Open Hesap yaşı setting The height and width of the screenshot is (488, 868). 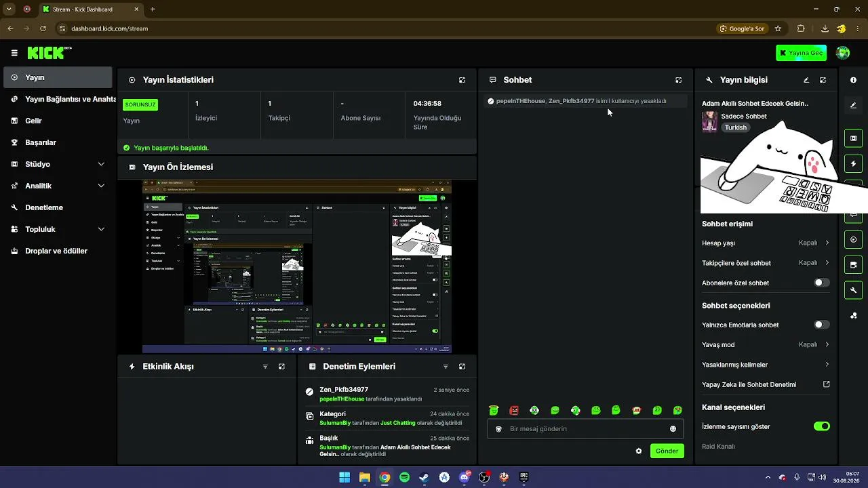766,243
